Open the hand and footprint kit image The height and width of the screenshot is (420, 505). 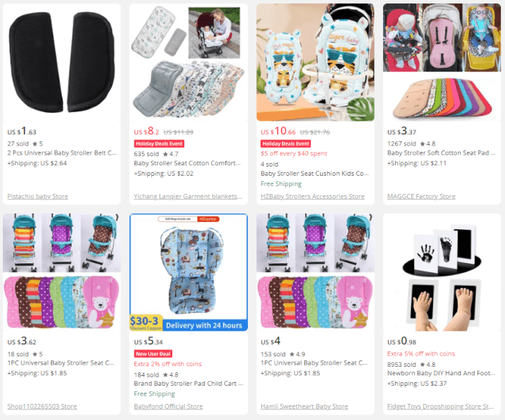click(x=442, y=272)
